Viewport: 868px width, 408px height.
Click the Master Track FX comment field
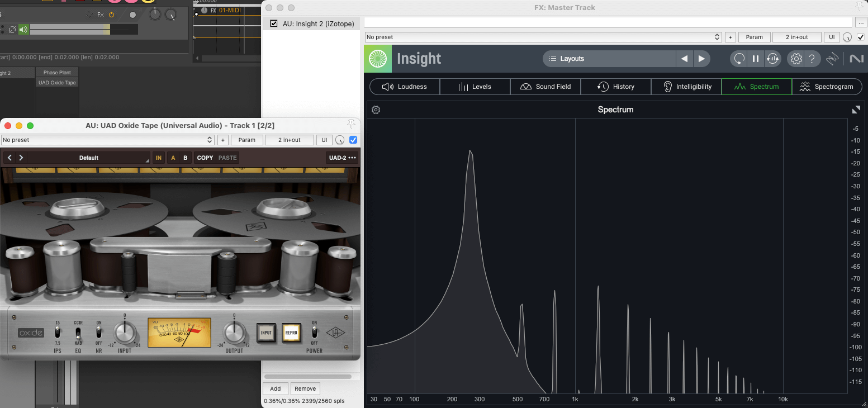(x=607, y=22)
